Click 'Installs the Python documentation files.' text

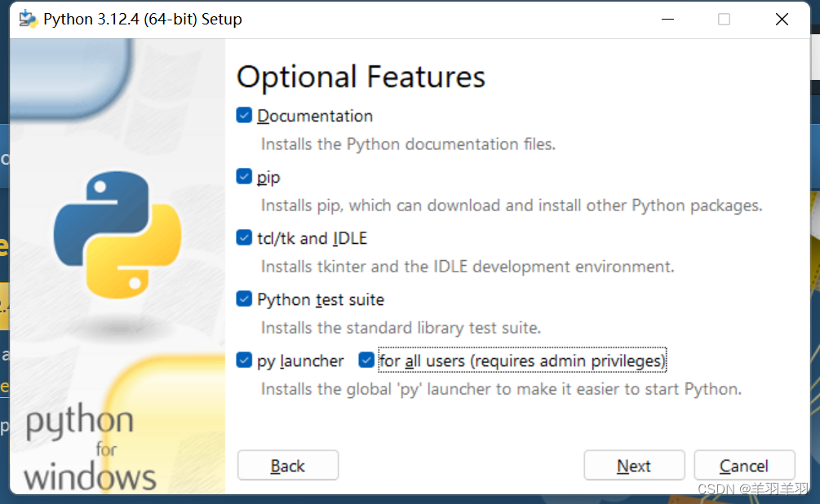click(408, 144)
